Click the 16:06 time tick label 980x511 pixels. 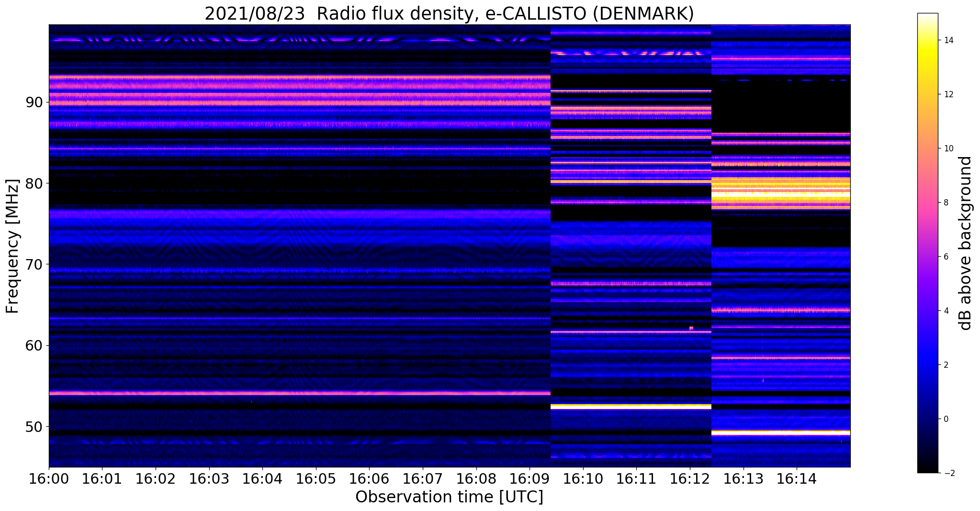369,478
